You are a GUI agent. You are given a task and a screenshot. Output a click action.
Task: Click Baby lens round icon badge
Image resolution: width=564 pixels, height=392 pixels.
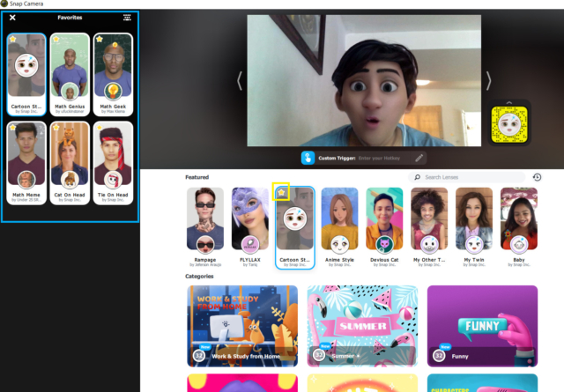pyautogui.click(x=519, y=245)
